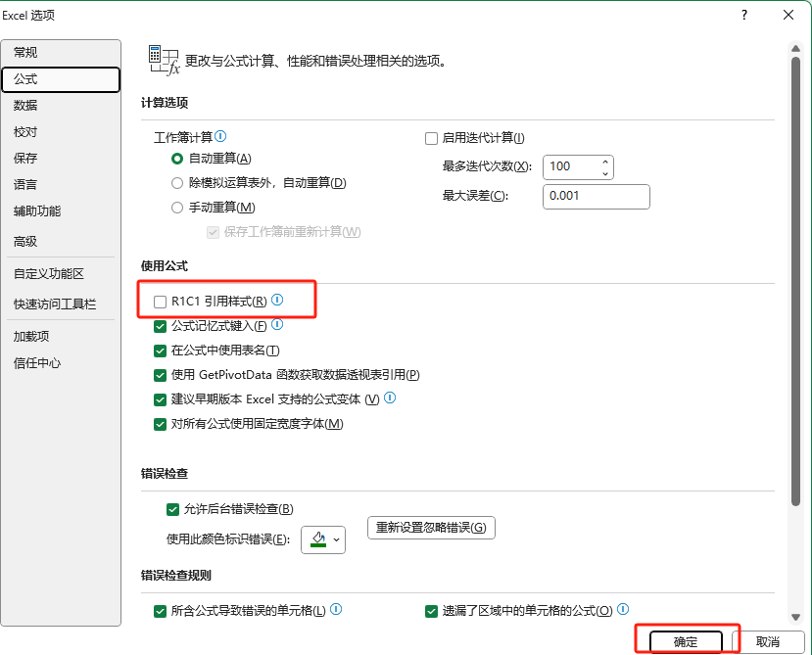Click the 最大误差 input field
Viewport: 812px width, 655px height.
pos(597,197)
